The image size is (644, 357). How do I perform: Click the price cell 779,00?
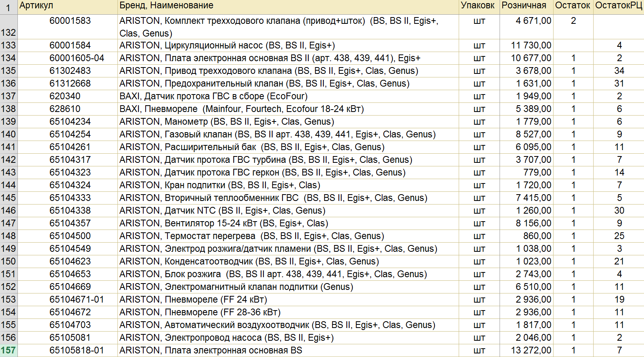click(x=526, y=173)
